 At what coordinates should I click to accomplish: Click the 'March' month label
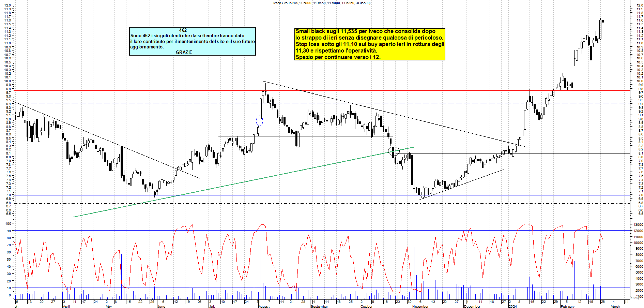tap(615, 306)
